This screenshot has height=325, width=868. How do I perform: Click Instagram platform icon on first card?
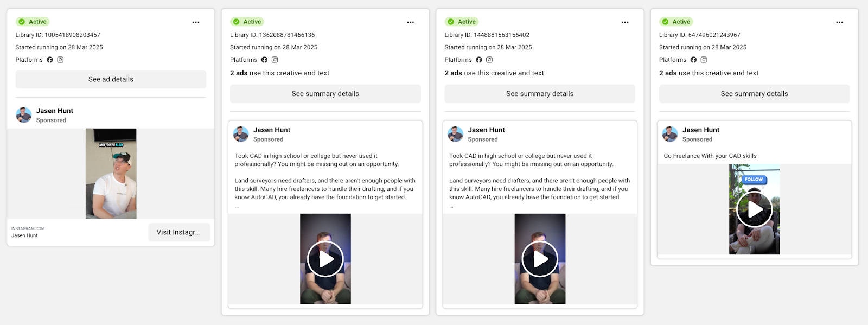point(60,60)
